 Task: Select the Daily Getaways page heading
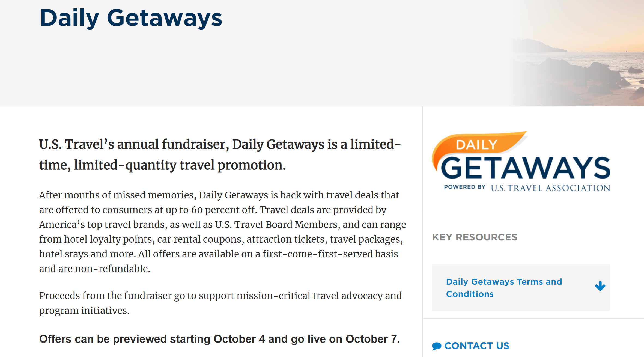[x=131, y=17]
